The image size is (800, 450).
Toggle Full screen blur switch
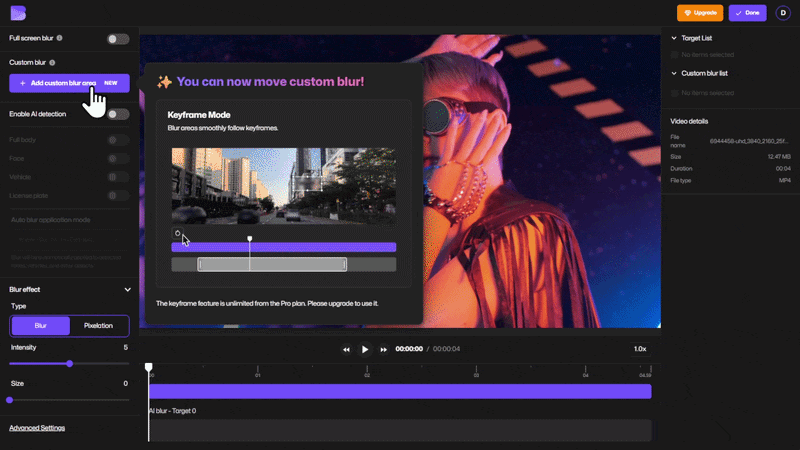118,39
